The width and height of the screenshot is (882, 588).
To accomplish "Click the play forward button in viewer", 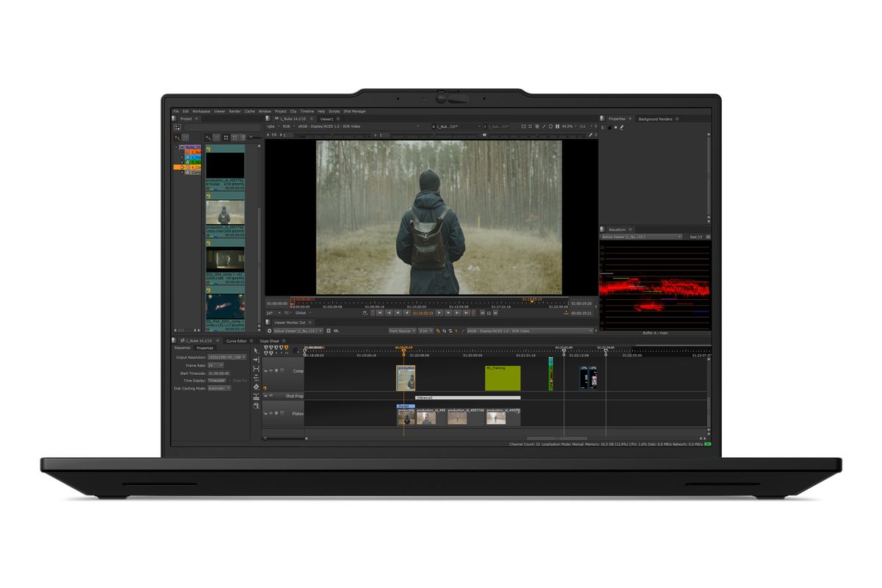I will coord(440,313).
